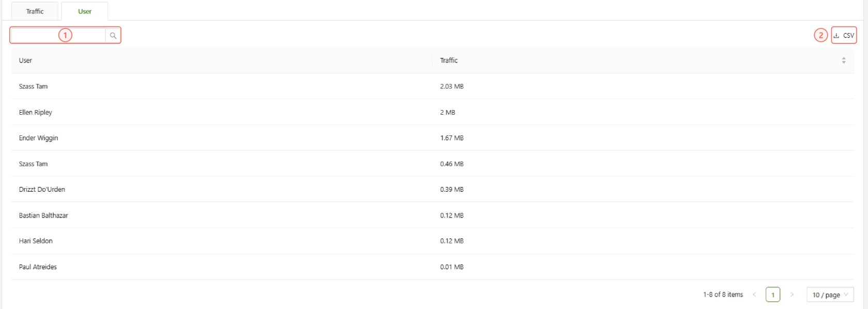Select the Bastian Balthazar entry
The width and height of the screenshot is (868, 309).
click(x=43, y=215)
